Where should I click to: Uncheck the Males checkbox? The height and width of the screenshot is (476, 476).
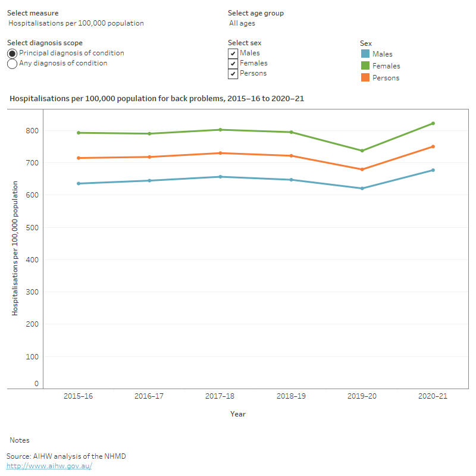(x=233, y=54)
